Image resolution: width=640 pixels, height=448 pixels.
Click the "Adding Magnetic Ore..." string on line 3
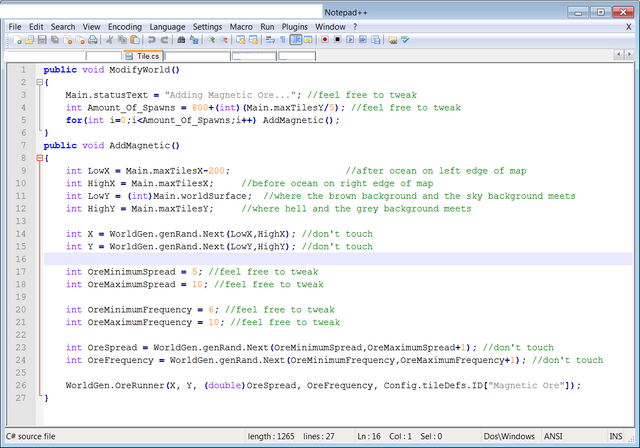[230, 95]
